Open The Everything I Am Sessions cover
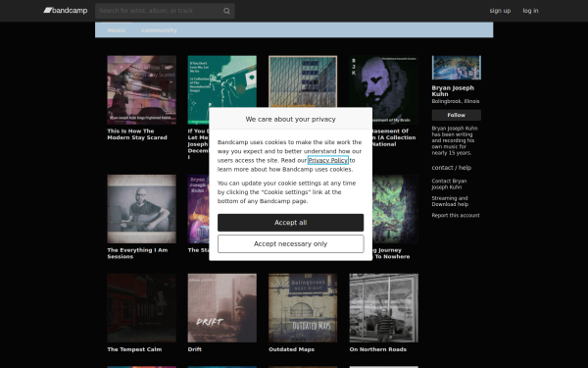Image resolution: width=588 pixels, height=368 pixels. click(x=141, y=209)
